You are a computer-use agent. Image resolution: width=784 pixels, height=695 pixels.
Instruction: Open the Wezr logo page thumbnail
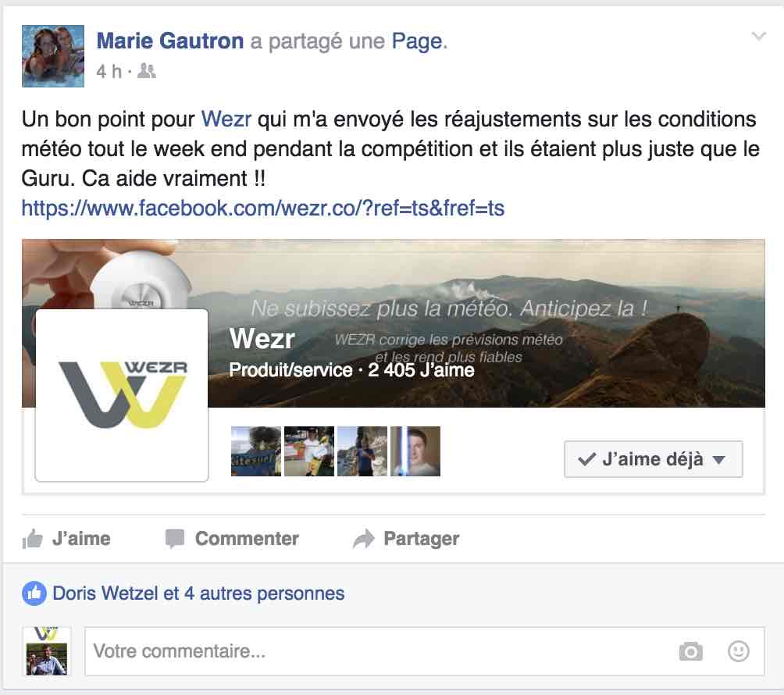point(122,395)
